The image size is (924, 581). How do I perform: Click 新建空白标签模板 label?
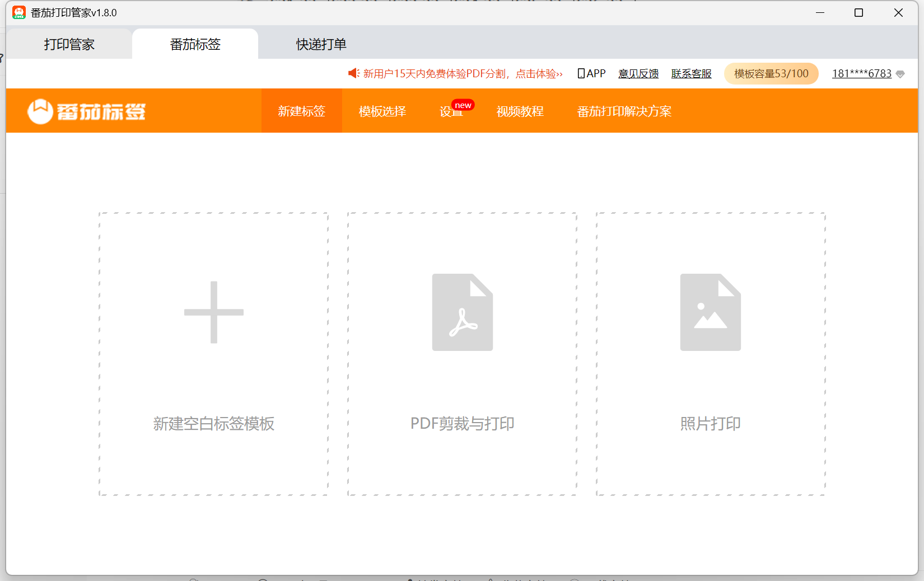(x=214, y=424)
